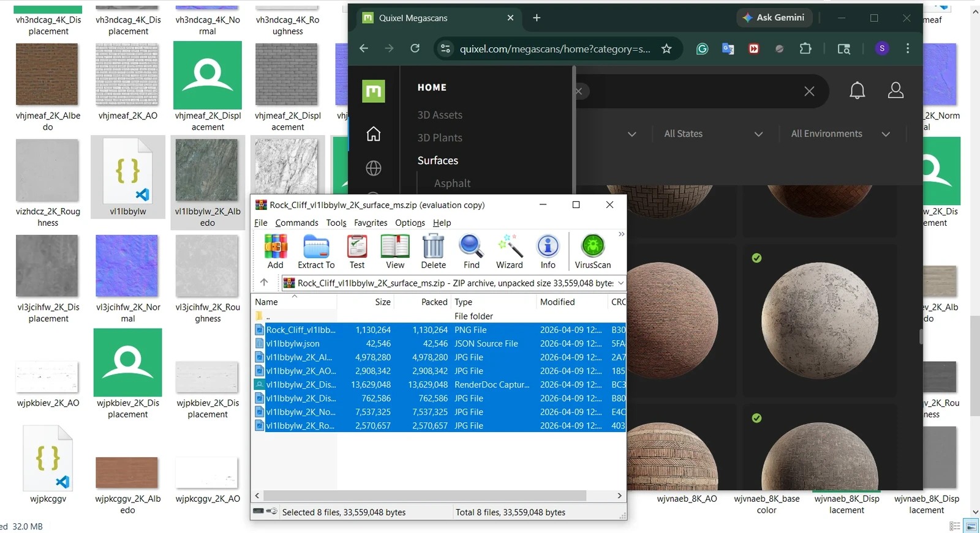Open the Favorites menu in WinRAR
This screenshot has width=980, height=533.
[x=371, y=223]
